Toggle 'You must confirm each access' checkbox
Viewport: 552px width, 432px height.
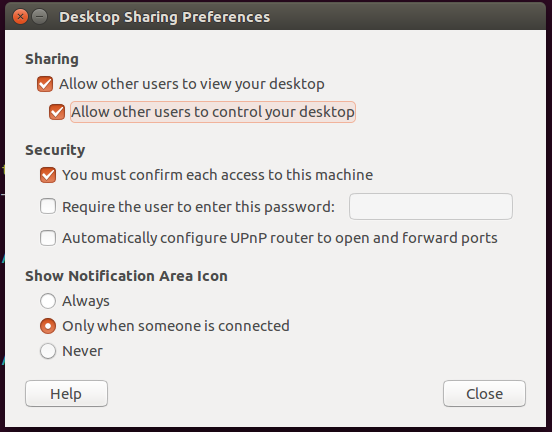pos(48,175)
